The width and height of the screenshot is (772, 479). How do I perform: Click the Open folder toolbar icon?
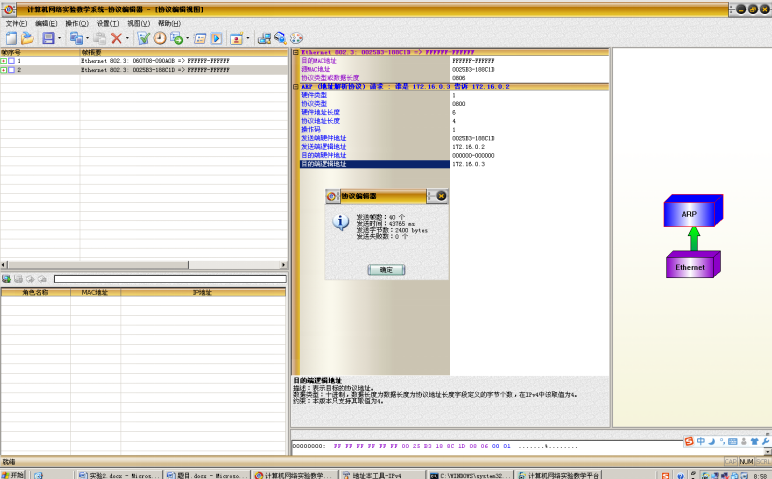(28, 38)
